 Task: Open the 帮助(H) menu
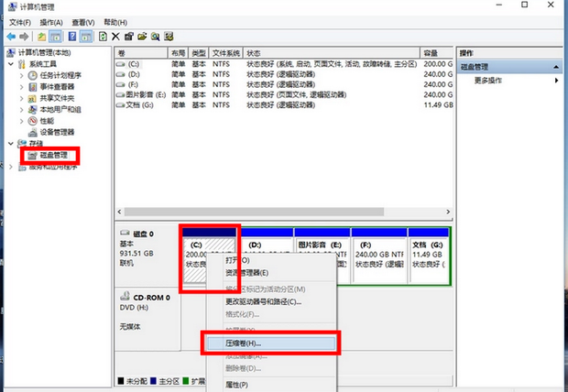coord(115,23)
